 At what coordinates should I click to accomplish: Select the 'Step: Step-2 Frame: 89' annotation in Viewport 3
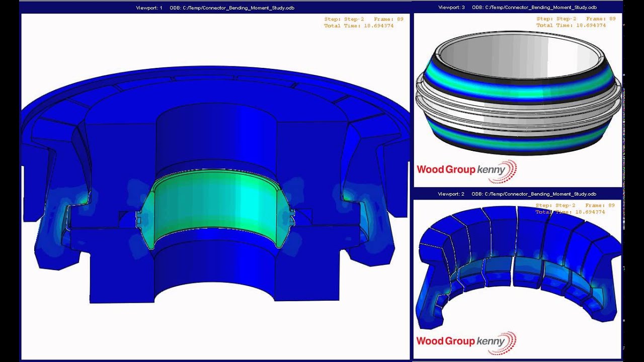click(x=576, y=19)
